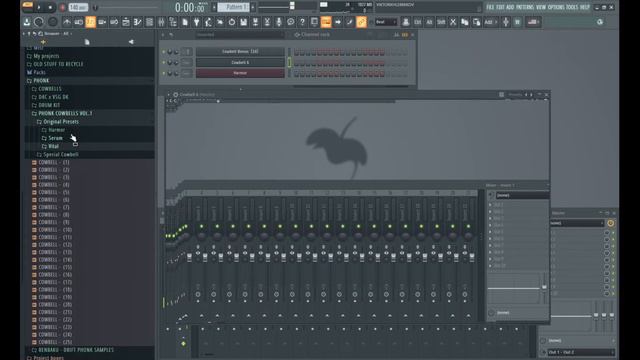Click the cross-arrows icon after the Add button

coord(506,22)
